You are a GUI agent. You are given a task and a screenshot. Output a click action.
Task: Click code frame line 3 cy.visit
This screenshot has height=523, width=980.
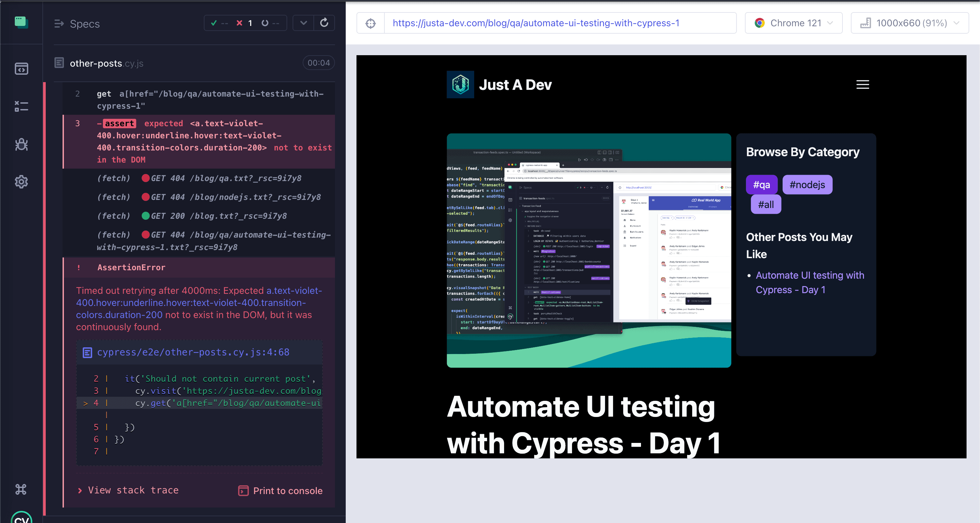199,391
